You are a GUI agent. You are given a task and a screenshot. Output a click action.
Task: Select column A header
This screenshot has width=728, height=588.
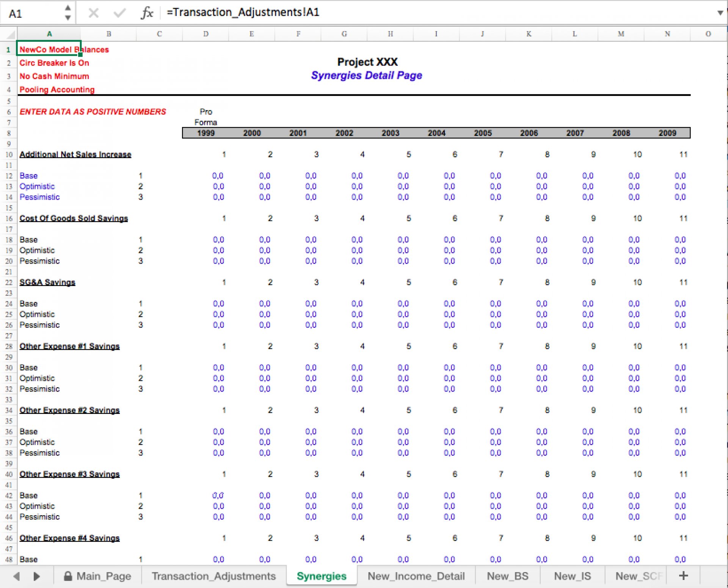point(49,34)
